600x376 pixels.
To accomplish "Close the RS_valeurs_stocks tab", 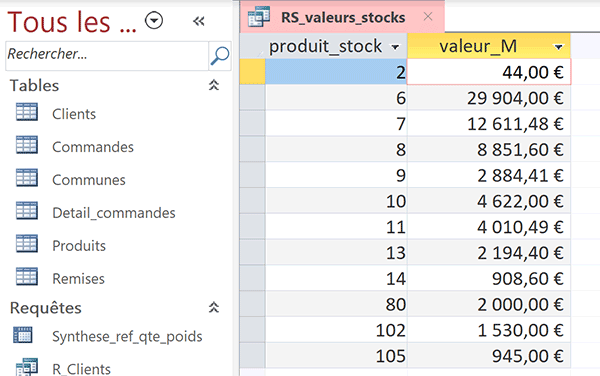I will 428,16.
